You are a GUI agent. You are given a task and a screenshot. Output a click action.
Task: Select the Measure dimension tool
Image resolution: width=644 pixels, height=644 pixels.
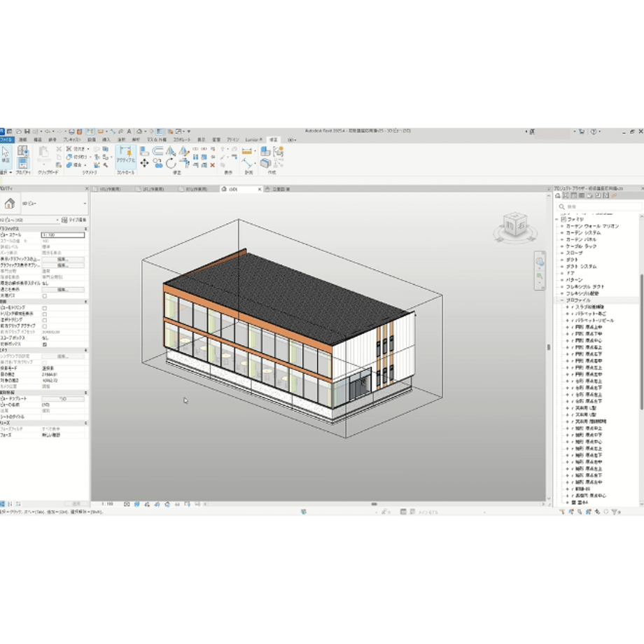pyautogui.click(x=247, y=151)
